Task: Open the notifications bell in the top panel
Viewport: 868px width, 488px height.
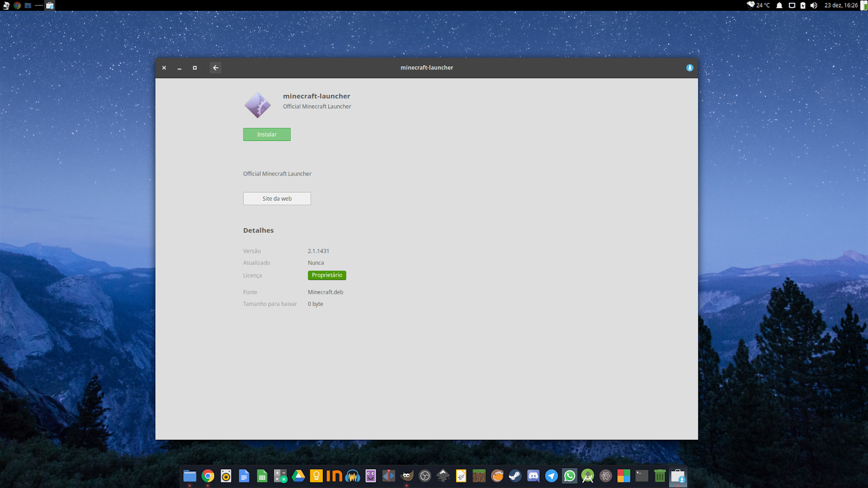Action: click(780, 5)
